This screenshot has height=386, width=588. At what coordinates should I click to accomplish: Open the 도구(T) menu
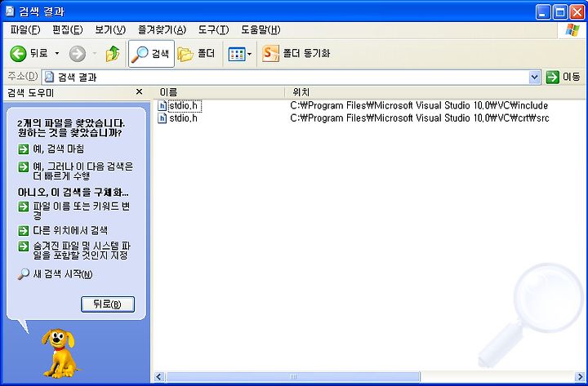pyautogui.click(x=213, y=30)
